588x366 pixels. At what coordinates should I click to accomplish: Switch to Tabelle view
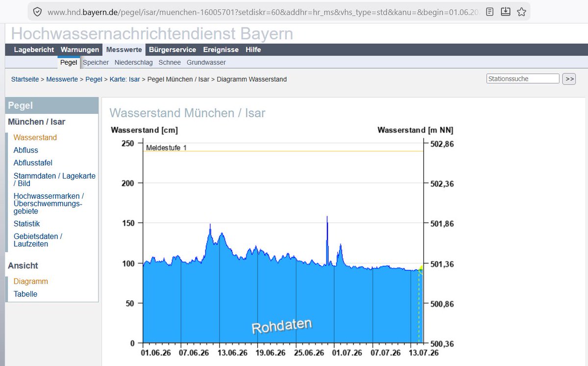[25, 294]
